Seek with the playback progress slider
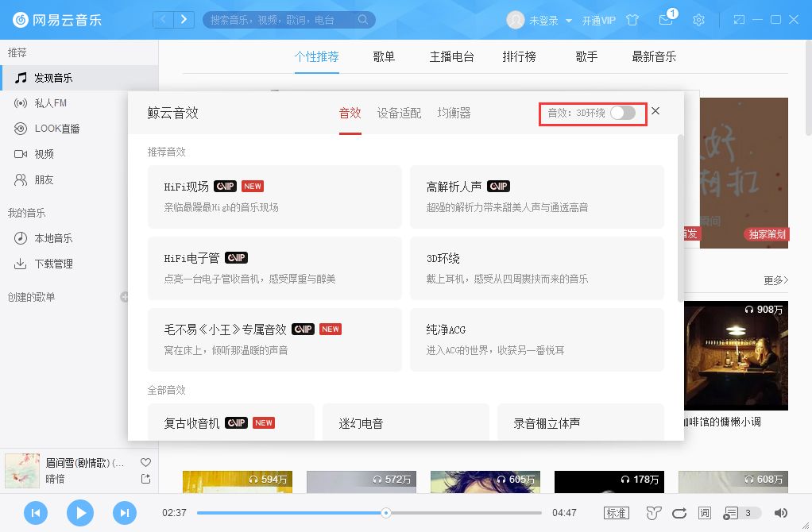Viewport: 812px width, 532px height. (386, 513)
